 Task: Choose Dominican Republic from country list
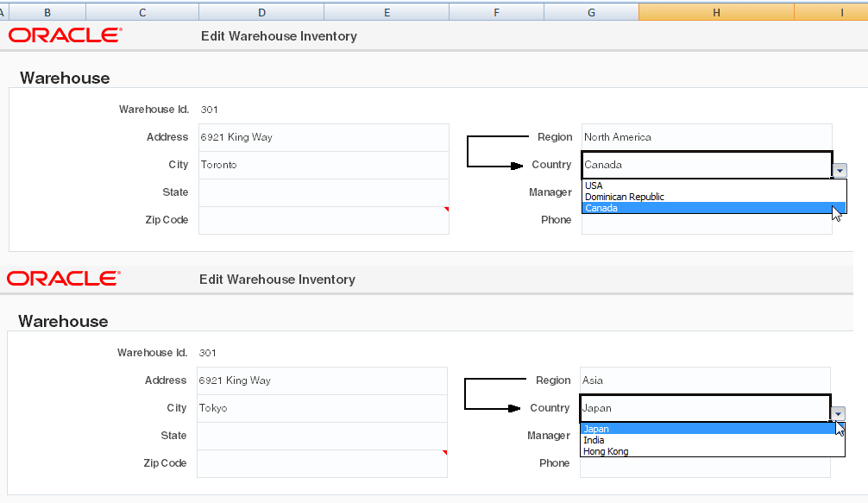point(714,197)
